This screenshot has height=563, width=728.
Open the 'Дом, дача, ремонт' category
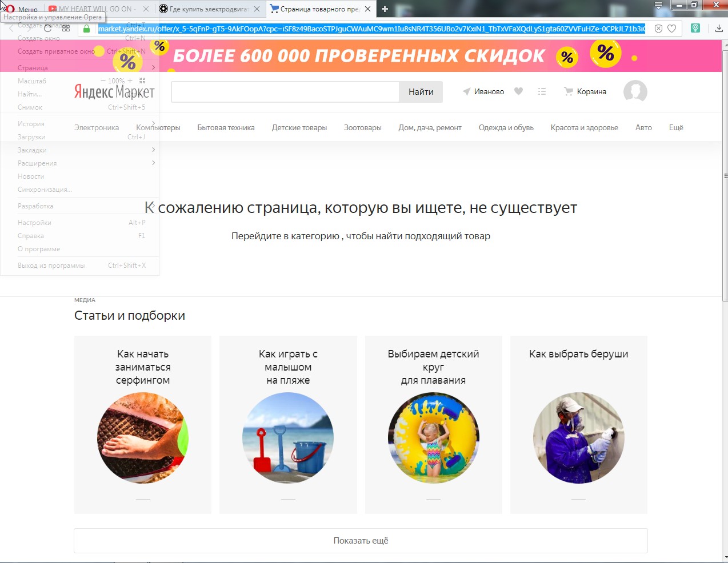click(430, 127)
